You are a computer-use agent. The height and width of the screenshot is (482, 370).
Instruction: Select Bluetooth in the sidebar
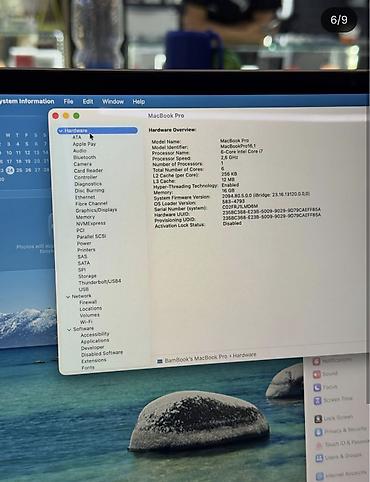click(x=85, y=157)
